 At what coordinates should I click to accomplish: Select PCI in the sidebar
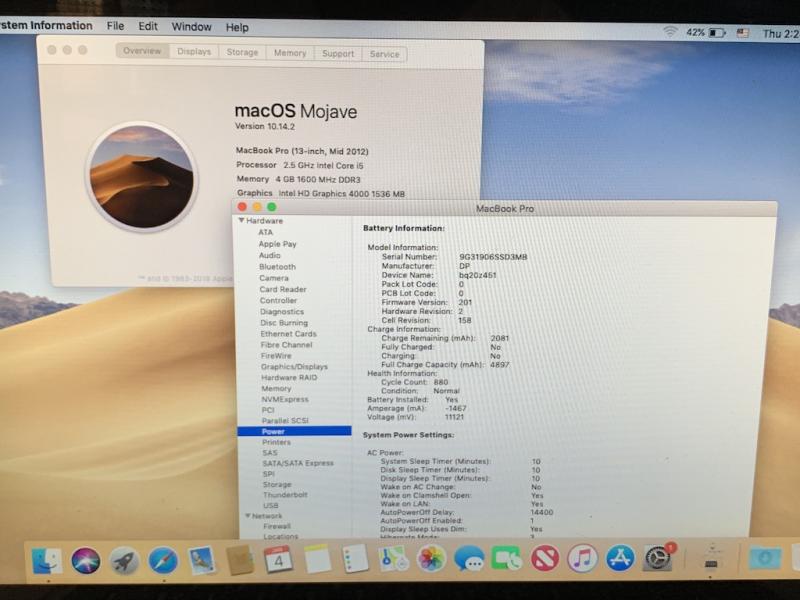tap(268, 410)
